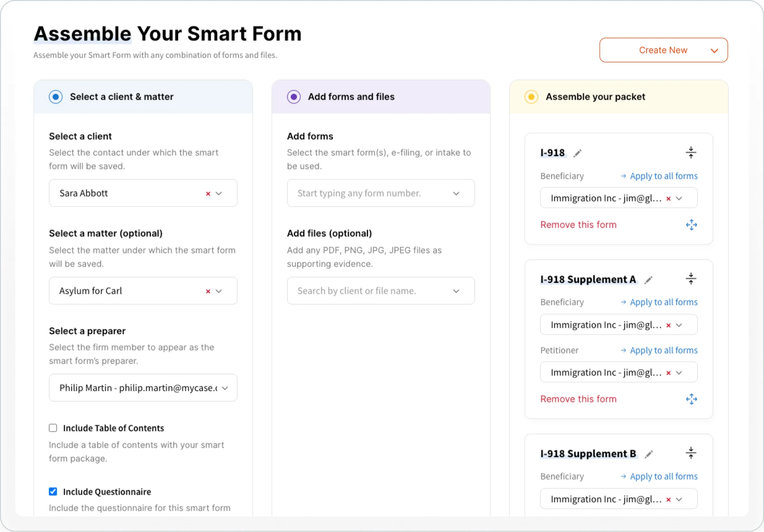This screenshot has width=764, height=532.
Task: Collapse the I-918 Supplement B card
Action: tap(690, 453)
